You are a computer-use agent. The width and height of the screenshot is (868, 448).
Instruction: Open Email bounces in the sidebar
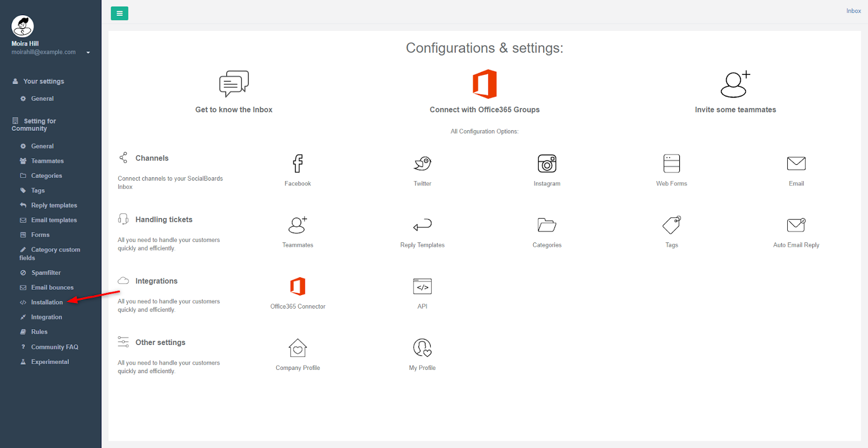tap(52, 287)
